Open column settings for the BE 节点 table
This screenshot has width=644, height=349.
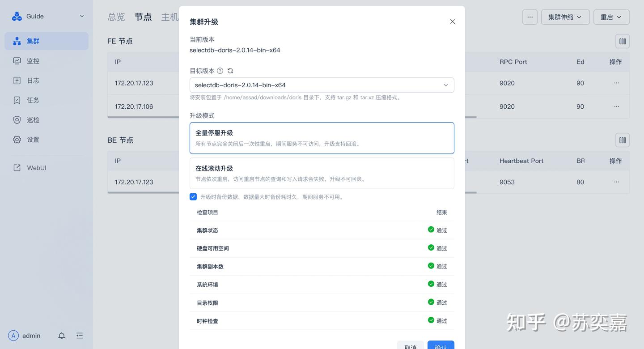[622, 140]
